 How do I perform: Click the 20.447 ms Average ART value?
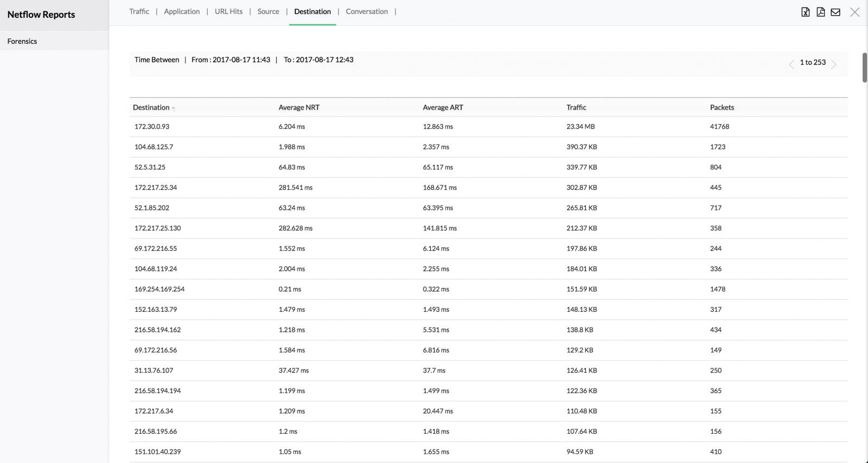pyautogui.click(x=438, y=411)
